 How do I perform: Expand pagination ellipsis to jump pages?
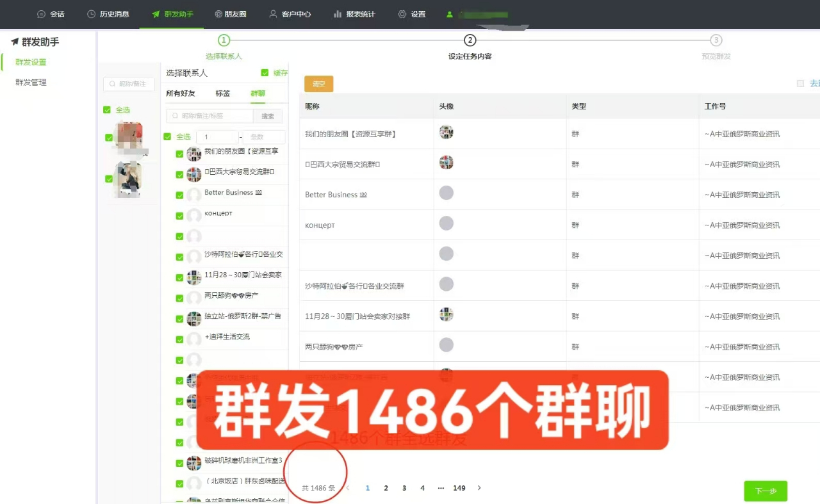(x=441, y=488)
